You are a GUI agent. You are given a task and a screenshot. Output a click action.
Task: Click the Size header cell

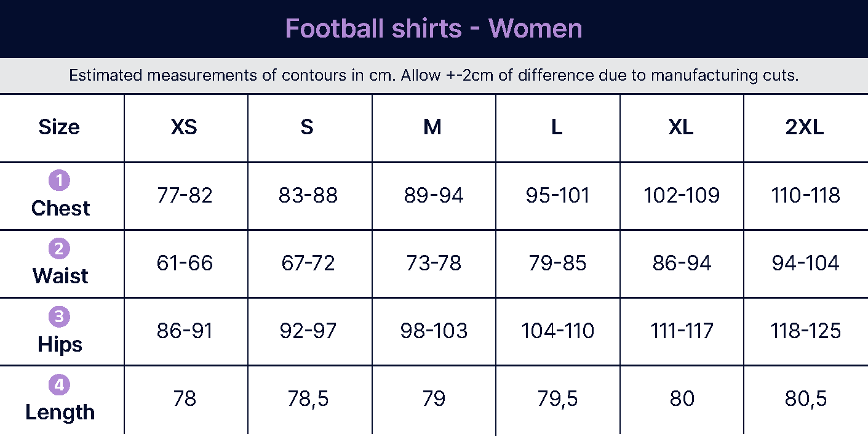pos(59,127)
